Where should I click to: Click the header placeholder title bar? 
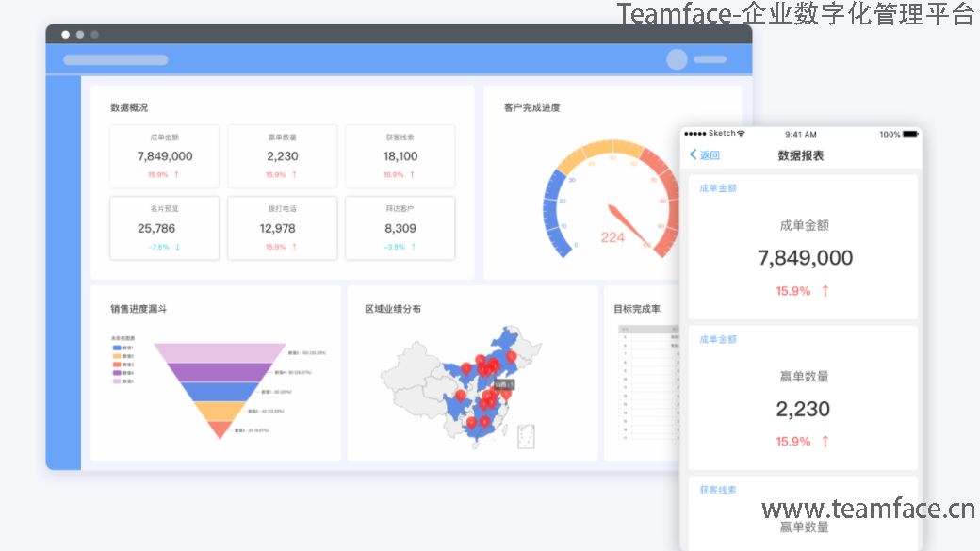(116, 60)
